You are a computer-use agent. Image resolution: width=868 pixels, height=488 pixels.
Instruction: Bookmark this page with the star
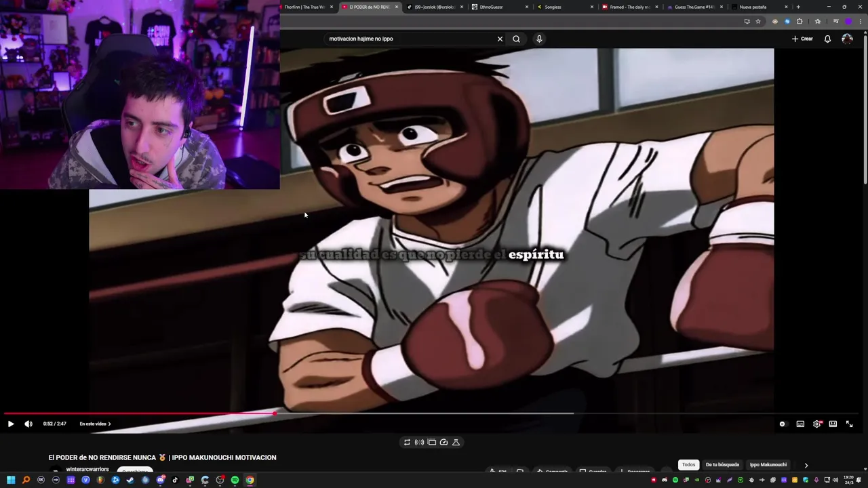758,21
